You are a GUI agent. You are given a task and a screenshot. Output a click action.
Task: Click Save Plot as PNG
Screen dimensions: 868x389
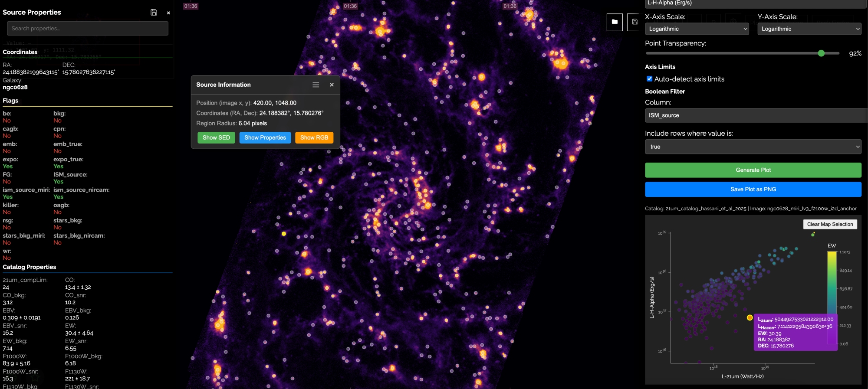tap(753, 190)
